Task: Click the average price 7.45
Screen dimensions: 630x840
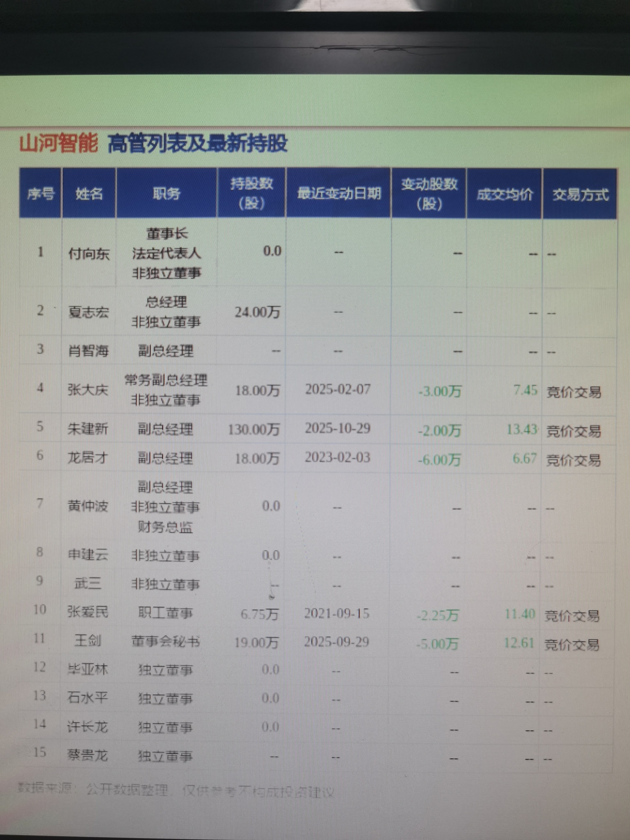Action: pos(525,390)
